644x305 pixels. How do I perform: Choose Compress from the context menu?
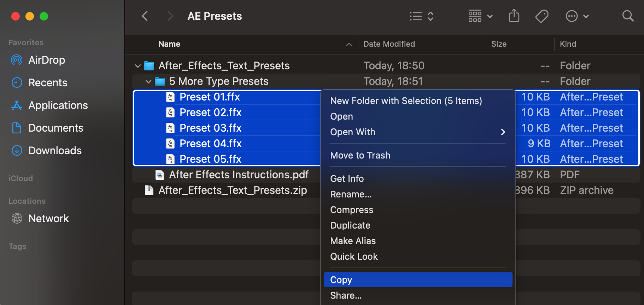click(x=352, y=210)
